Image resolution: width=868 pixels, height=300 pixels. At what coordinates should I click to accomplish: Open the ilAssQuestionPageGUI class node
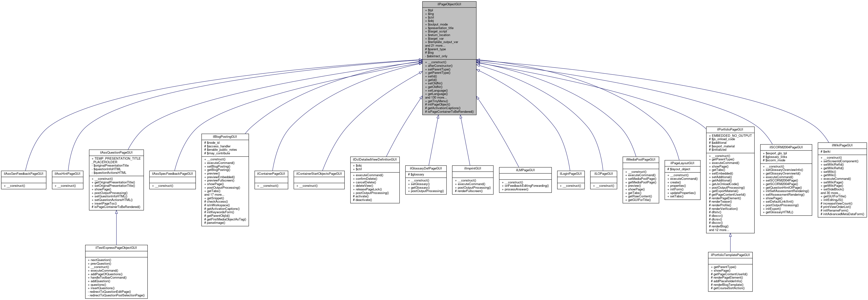116,180
